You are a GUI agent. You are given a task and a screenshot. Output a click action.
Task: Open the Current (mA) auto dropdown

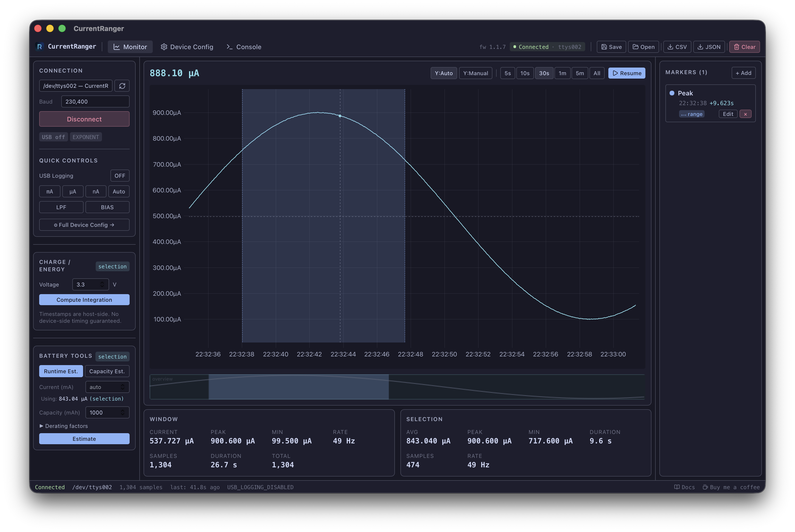(107, 387)
